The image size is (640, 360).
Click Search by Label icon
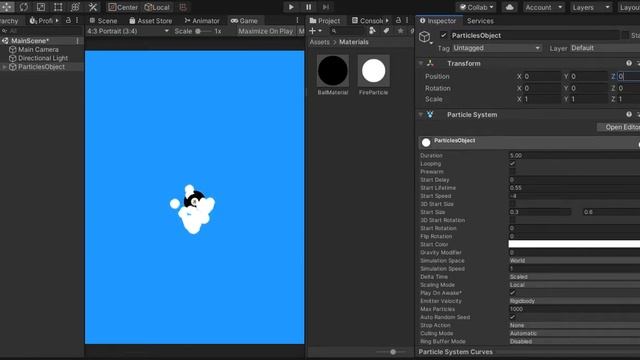coord(386,31)
